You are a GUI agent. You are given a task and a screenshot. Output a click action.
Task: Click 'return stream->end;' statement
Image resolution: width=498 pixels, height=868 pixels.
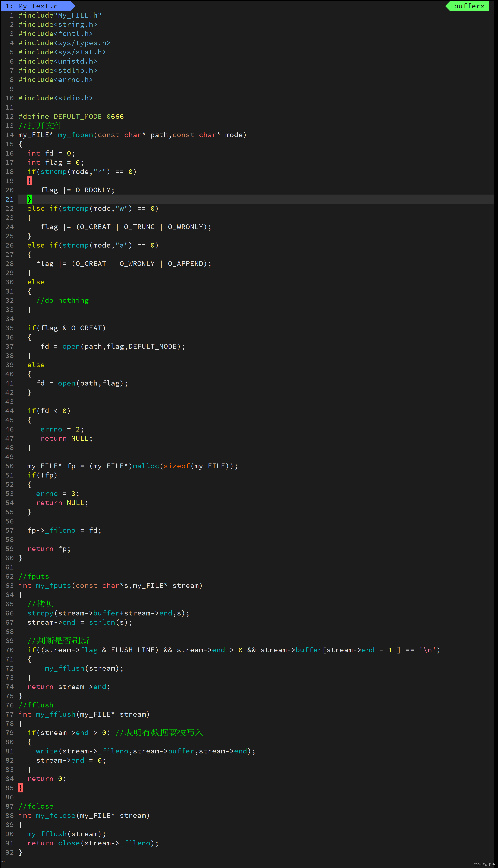click(69, 687)
